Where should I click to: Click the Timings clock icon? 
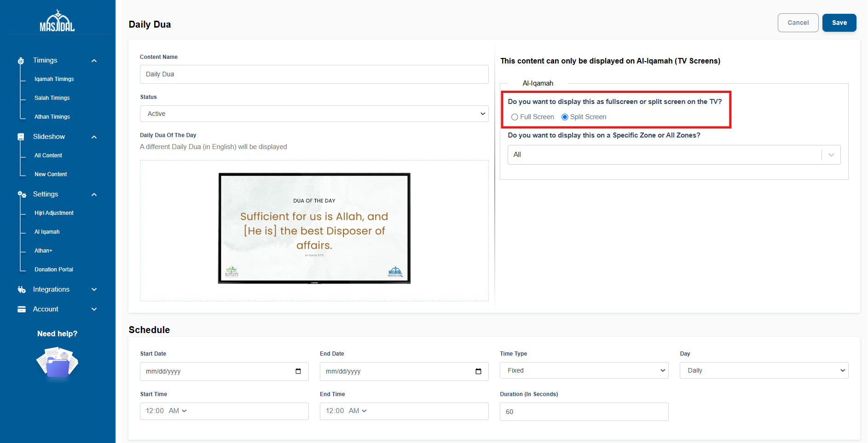[21, 61]
